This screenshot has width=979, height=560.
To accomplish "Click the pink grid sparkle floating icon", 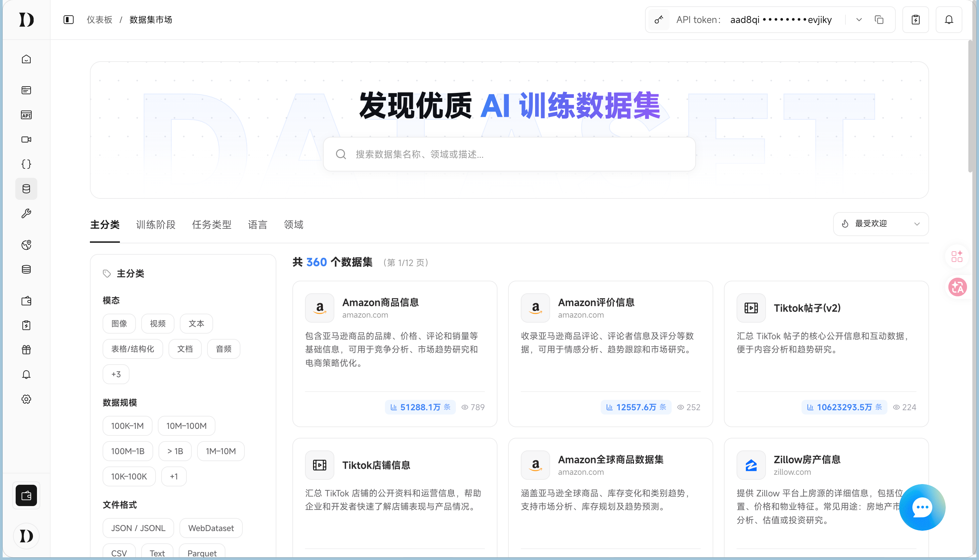I will point(957,257).
